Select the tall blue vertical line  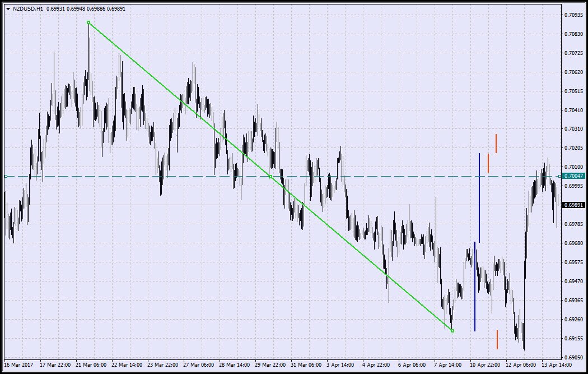pos(480,196)
